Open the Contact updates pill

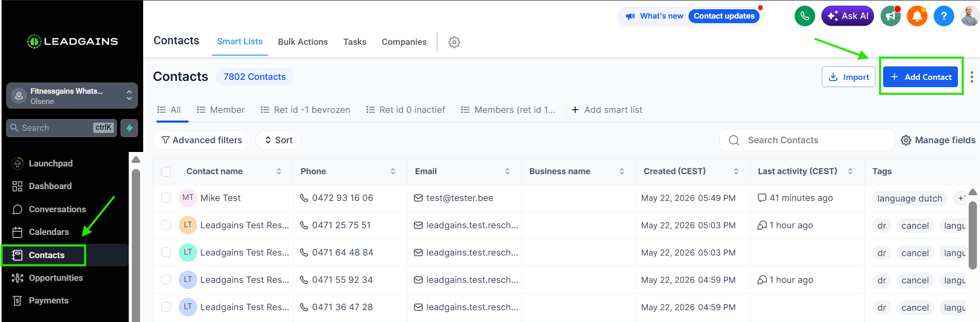click(724, 16)
